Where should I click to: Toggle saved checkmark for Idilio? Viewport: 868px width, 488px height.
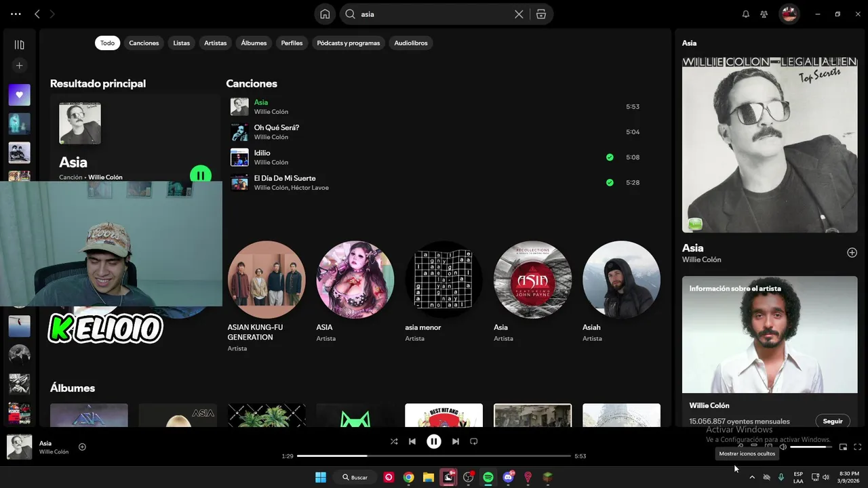click(610, 157)
